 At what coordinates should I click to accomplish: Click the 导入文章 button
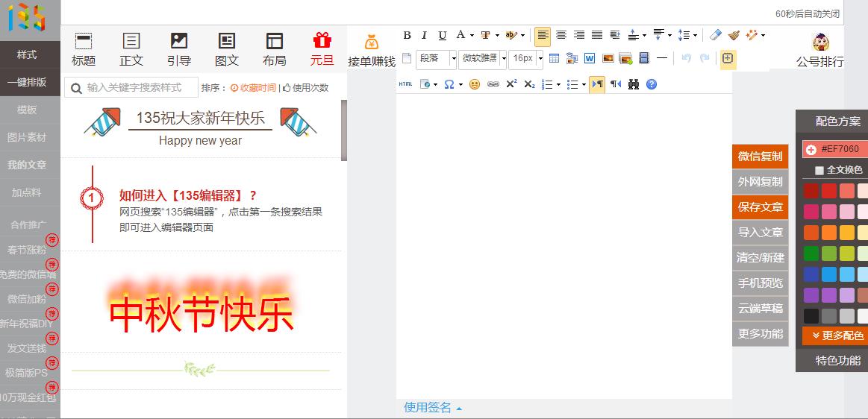click(x=760, y=233)
